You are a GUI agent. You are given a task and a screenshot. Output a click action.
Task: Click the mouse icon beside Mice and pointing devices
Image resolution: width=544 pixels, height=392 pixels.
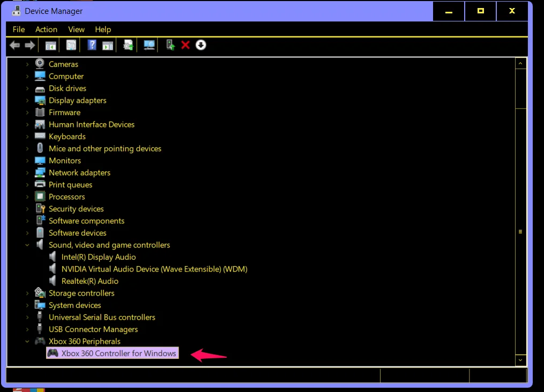[x=40, y=148]
